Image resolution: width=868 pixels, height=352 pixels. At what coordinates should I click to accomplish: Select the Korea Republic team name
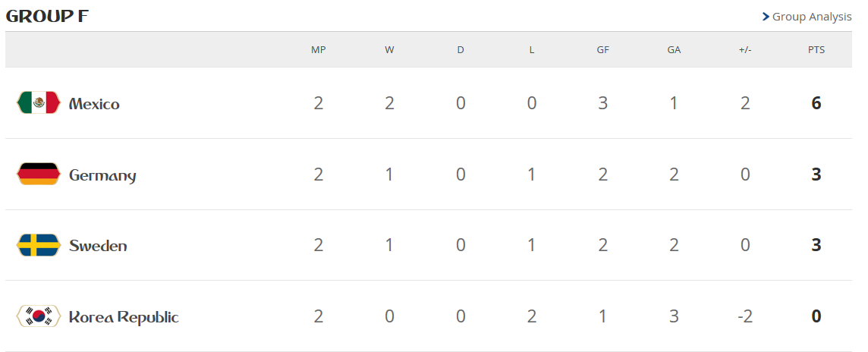[x=124, y=317]
